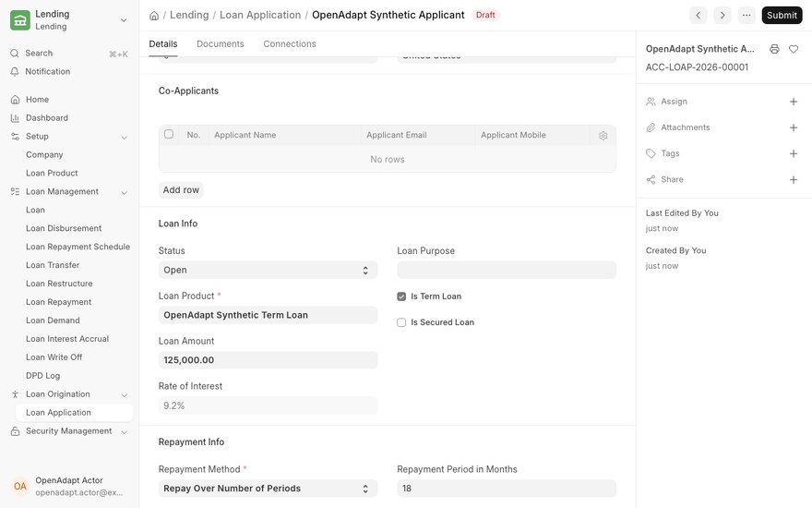
Task: Open Loan Disbursement in sidebar
Action: click(x=64, y=228)
